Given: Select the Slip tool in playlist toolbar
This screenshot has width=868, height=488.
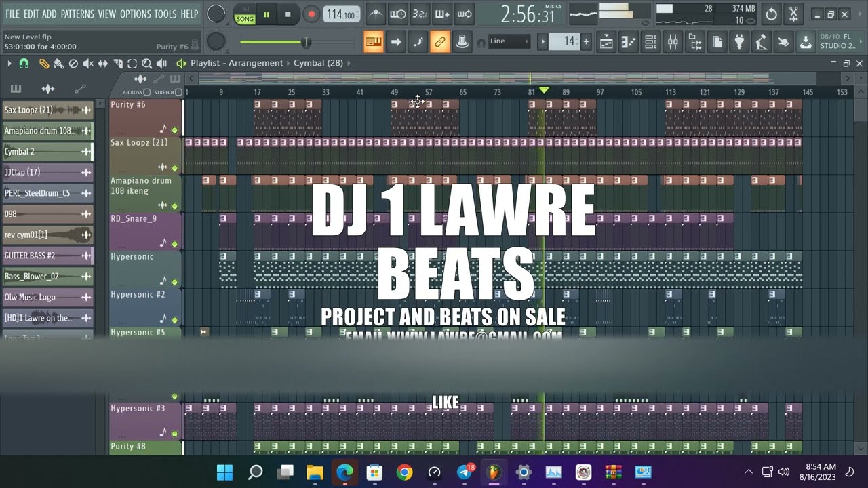Looking at the screenshot, I should 103,63.
